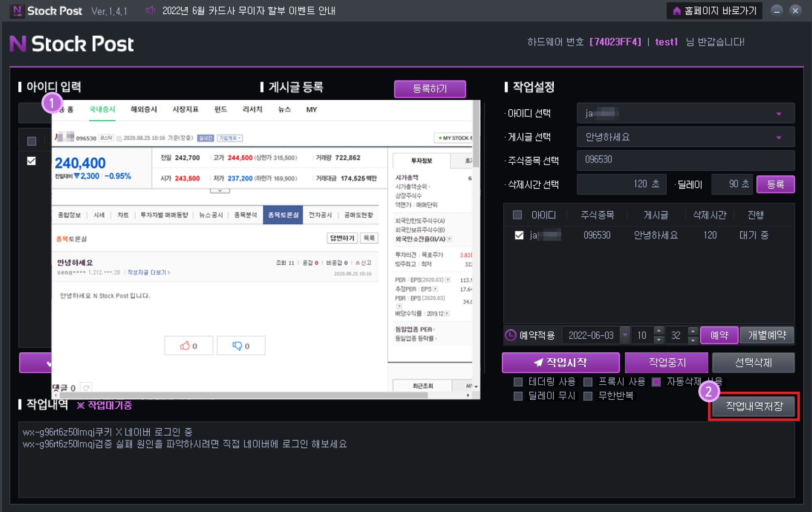Open the 리서치 tab
This screenshot has height=512, width=812.
[253, 109]
